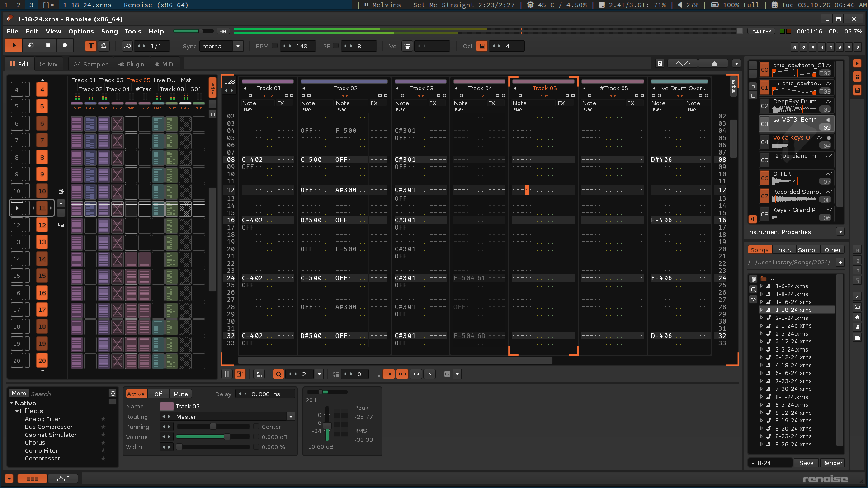Click the Mute track button
Image resolution: width=868 pixels, height=488 pixels.
[x=180, y=394]
